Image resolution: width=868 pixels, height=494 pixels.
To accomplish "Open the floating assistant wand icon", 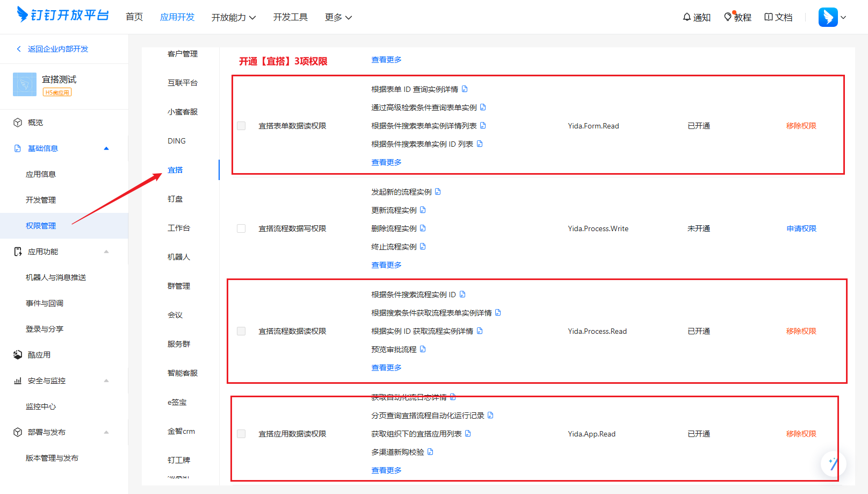I will click(x=833, y=464).
